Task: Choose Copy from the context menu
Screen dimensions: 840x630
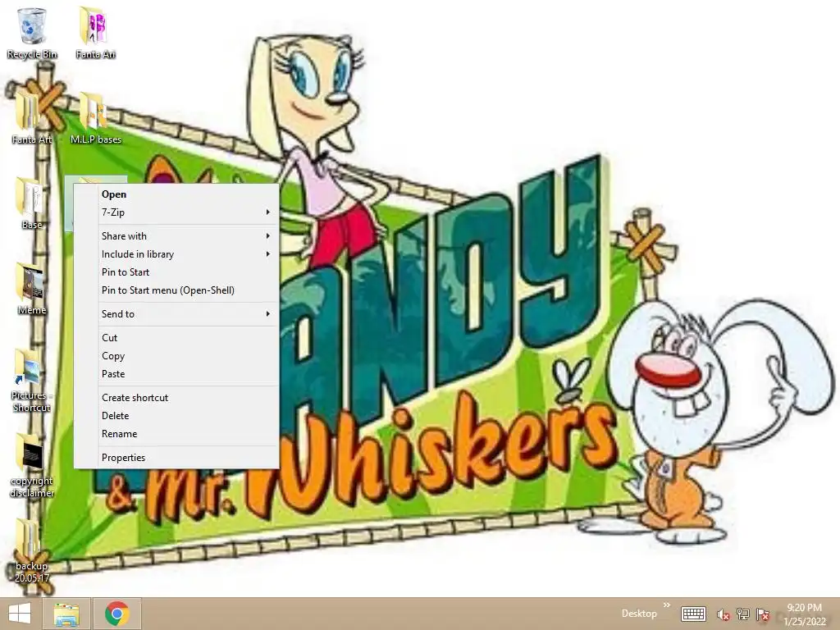Action: pos(176,356)
